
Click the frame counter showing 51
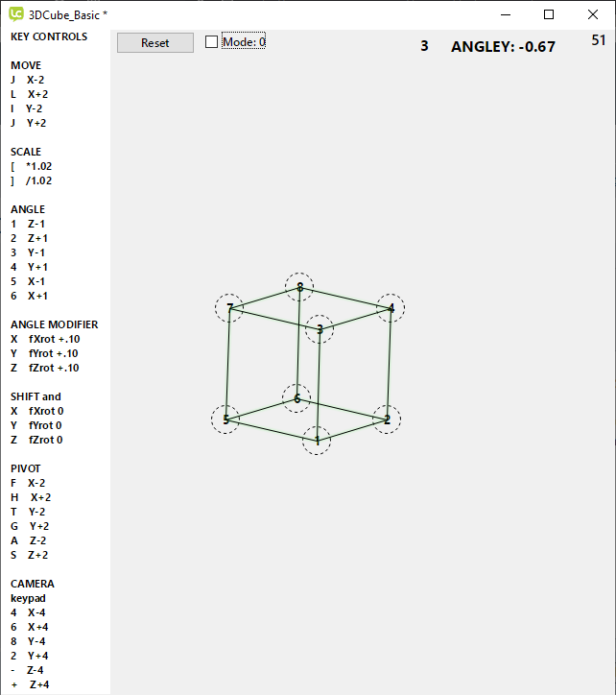point(599,40)
